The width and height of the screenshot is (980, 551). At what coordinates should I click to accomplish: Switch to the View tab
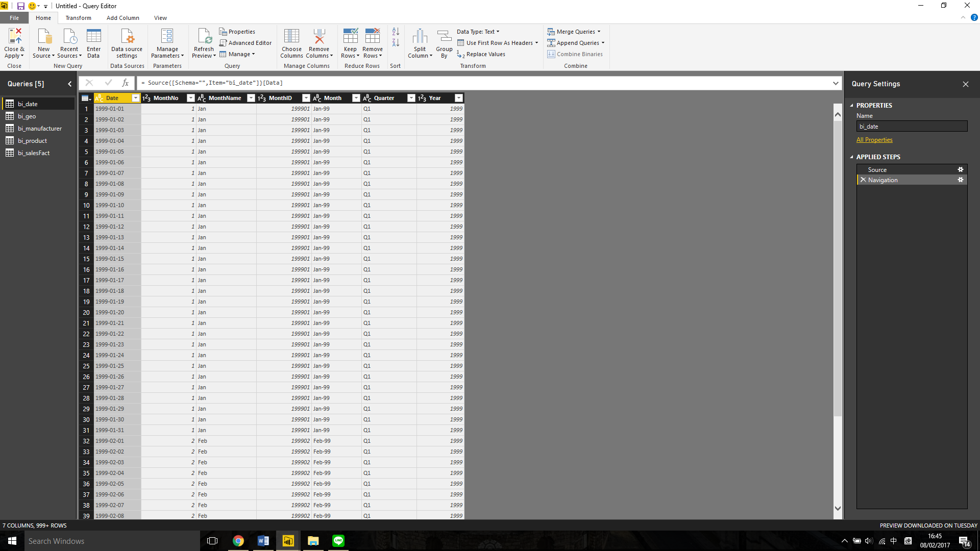160,18
